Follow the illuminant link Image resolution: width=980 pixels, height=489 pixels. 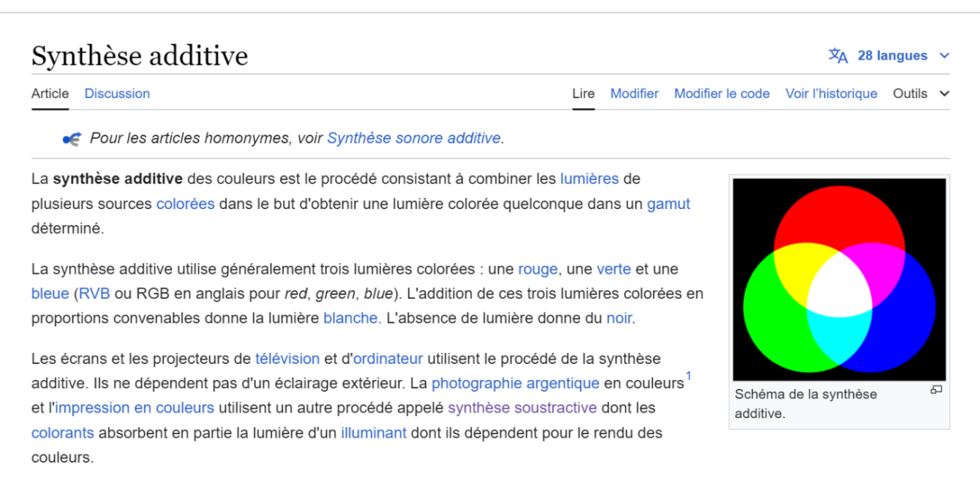(x=373, y=433)
